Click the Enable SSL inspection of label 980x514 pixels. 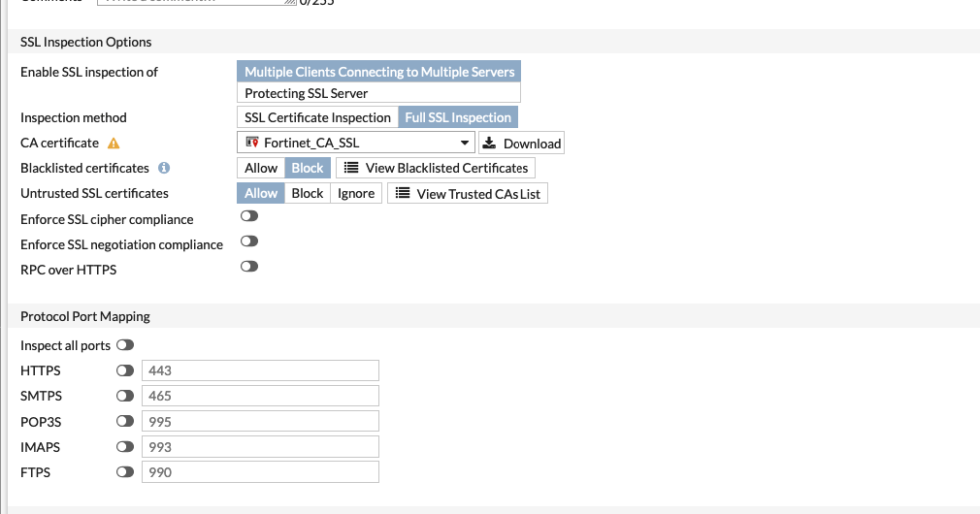[x=88, y=72]
